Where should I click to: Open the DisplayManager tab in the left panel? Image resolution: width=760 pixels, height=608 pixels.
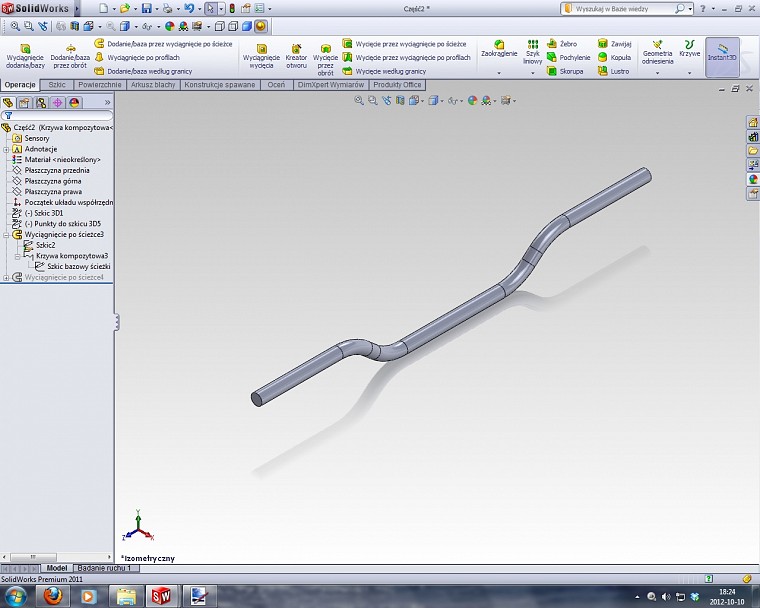(74, 103)
